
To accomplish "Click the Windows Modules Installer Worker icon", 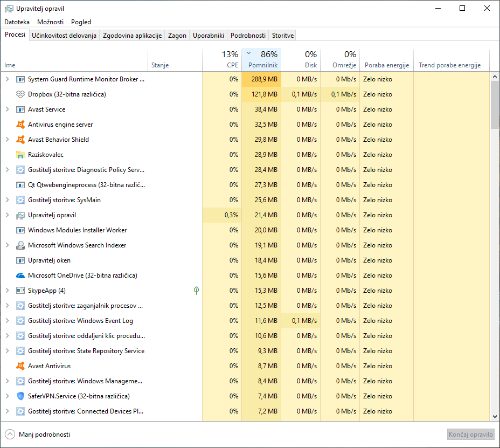I will tap(20, 230).
